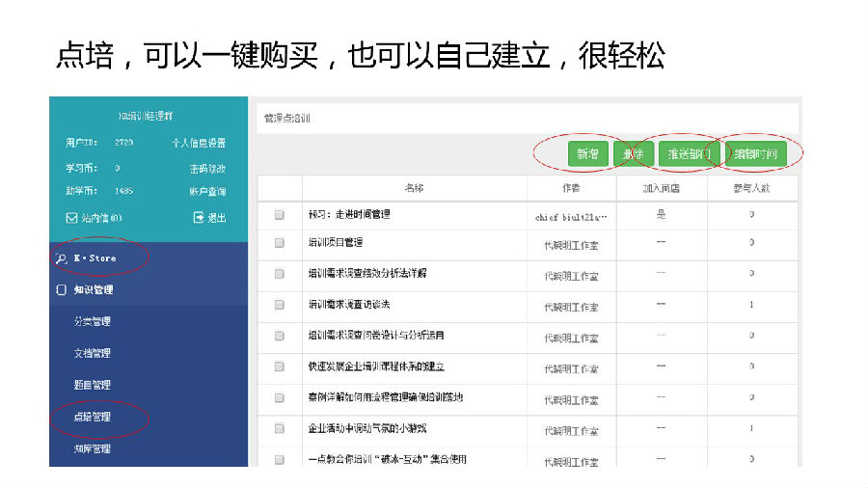This screenshot has height=488, width=868.
Task: Select 点培管理 menu item
Action: click(93, 417)
